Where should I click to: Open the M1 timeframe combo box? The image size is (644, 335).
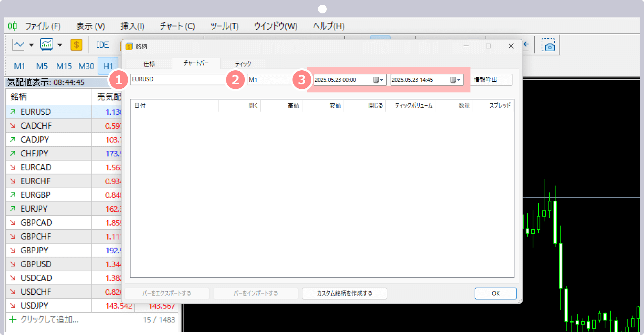click(x=270, y=80)
